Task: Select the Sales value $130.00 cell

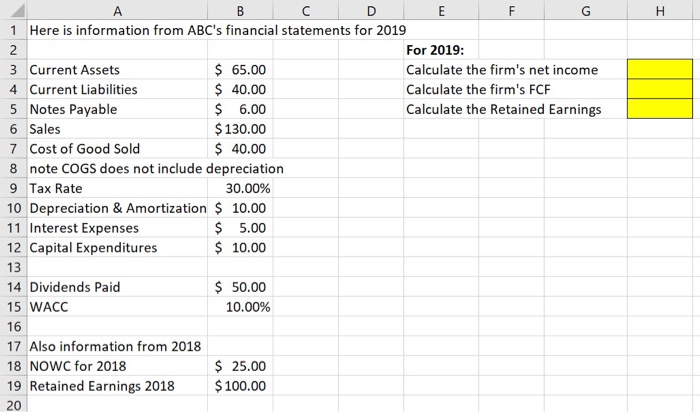Action: click(240, 129)
